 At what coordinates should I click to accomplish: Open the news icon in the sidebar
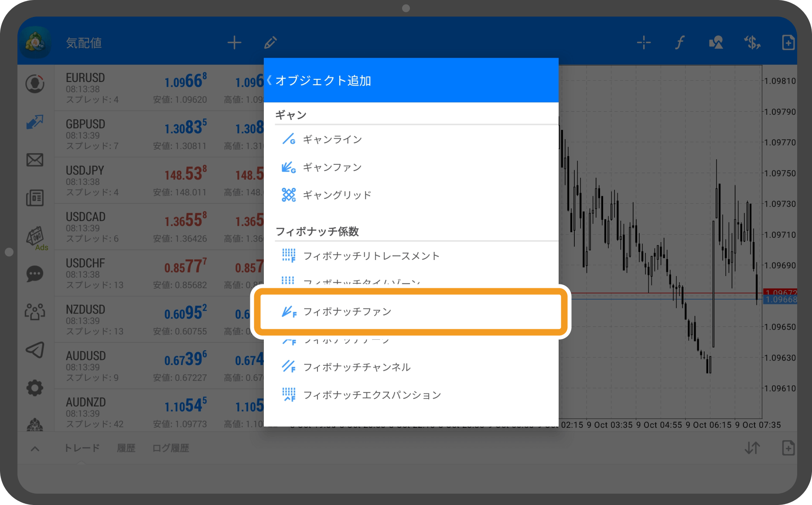(x=35, y=198)
